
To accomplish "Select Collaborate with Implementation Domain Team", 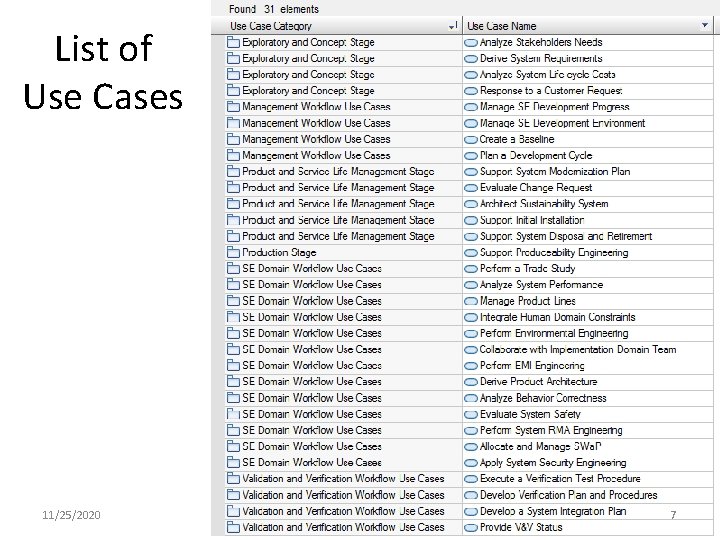I will pos(578,349).
